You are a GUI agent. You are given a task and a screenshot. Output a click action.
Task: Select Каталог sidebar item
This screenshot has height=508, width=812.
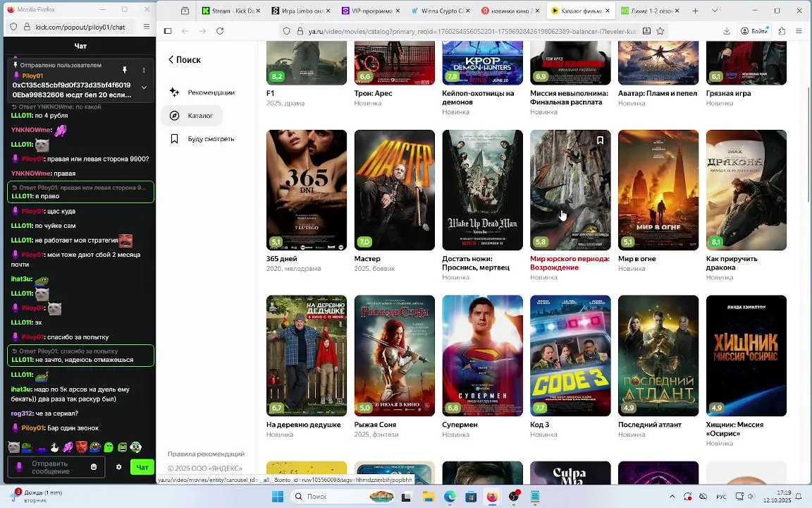click(192, 116)
